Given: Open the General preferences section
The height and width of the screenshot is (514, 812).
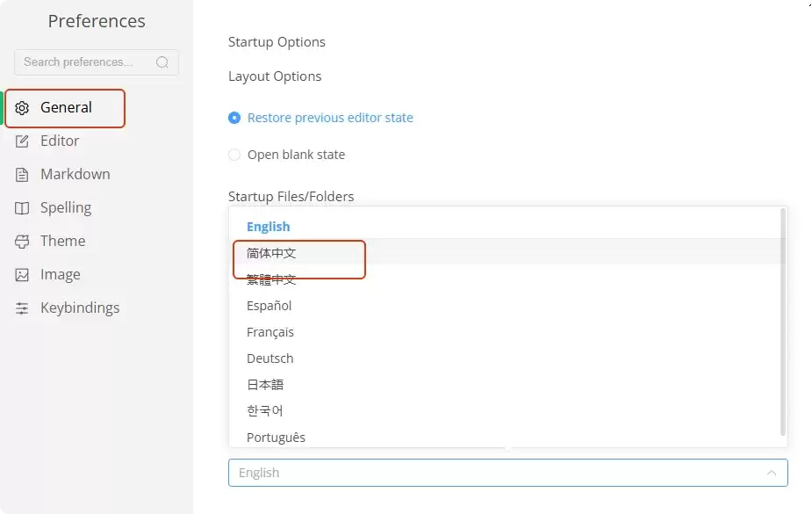Looking at the screenshot, I should pos(65,108).
